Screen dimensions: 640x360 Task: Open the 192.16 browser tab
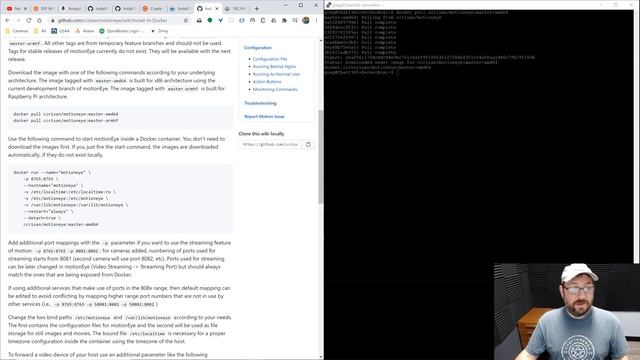(236, 8)
